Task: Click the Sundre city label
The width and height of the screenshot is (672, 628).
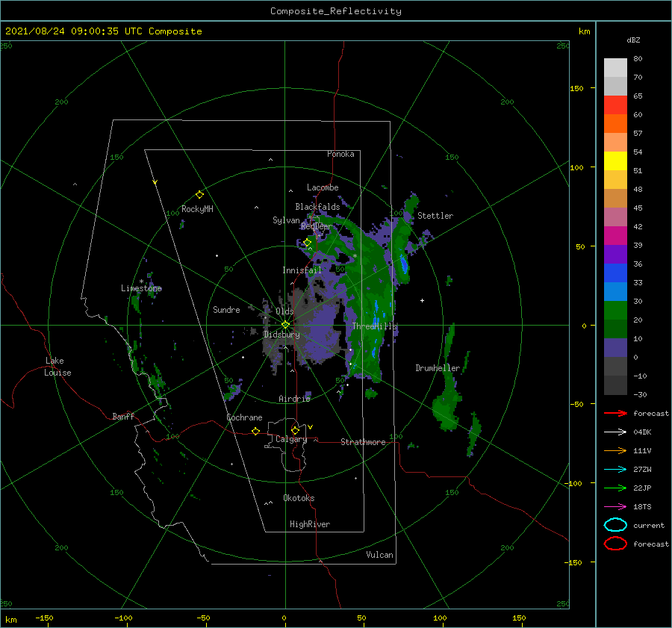Action: (x=226, y=309)
